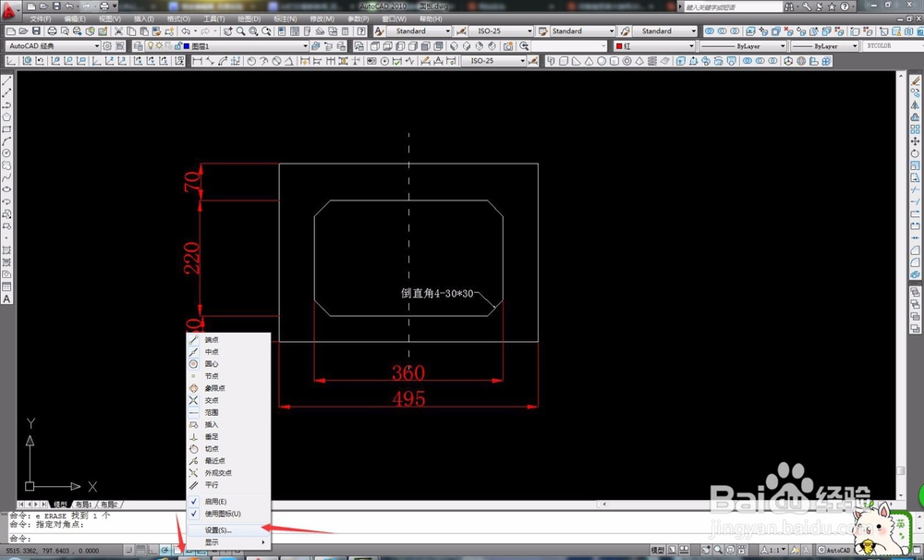Select 外观交点 apparent intersection in the menu
Image resolution: width=924 pixels, height=560 pixels.
click(228, 473)
